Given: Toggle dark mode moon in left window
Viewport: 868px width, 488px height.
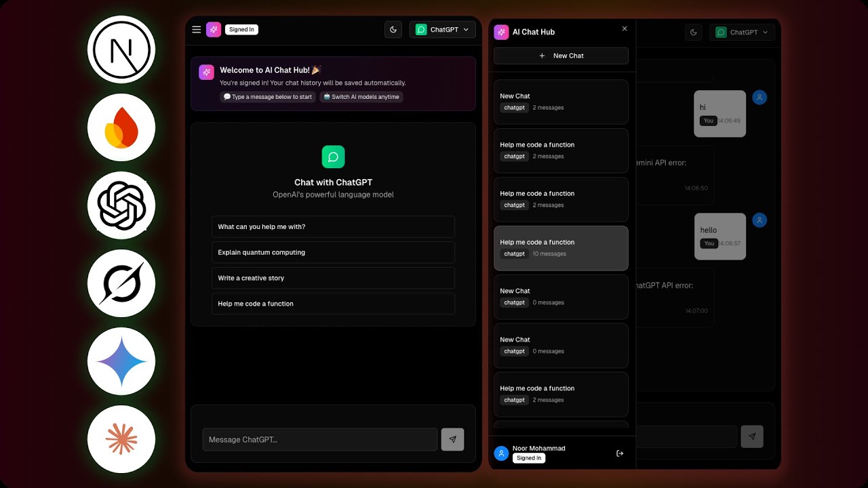Looking at the screenshot, I should coord(393,30).
